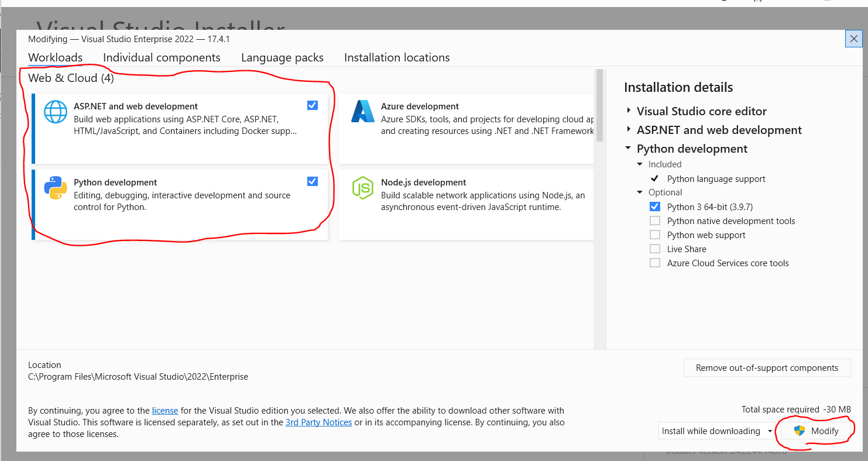Click the Installation details heading
Viewport: 868px width, 461px height.
pyautogui.click(x=678, y=88)
